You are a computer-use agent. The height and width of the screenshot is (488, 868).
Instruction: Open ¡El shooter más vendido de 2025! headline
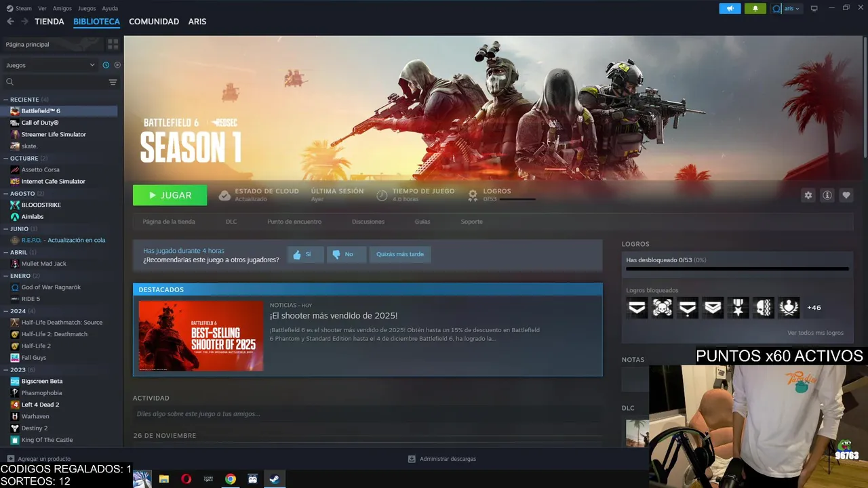[x=334, y=316]
